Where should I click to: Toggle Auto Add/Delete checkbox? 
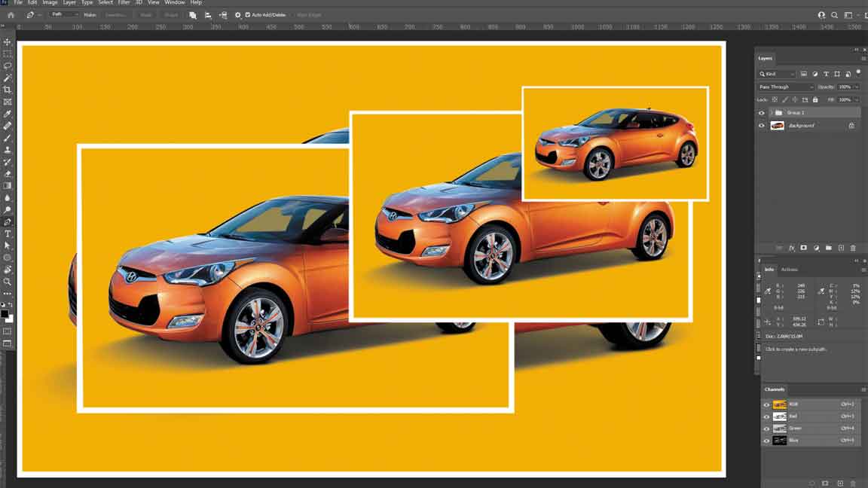click(x=248, y=15)
